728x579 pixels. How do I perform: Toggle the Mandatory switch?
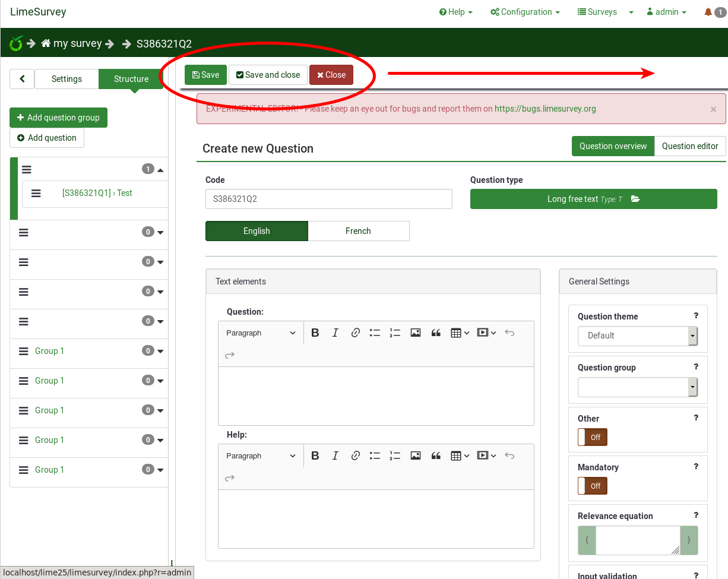tap(593, 486)
